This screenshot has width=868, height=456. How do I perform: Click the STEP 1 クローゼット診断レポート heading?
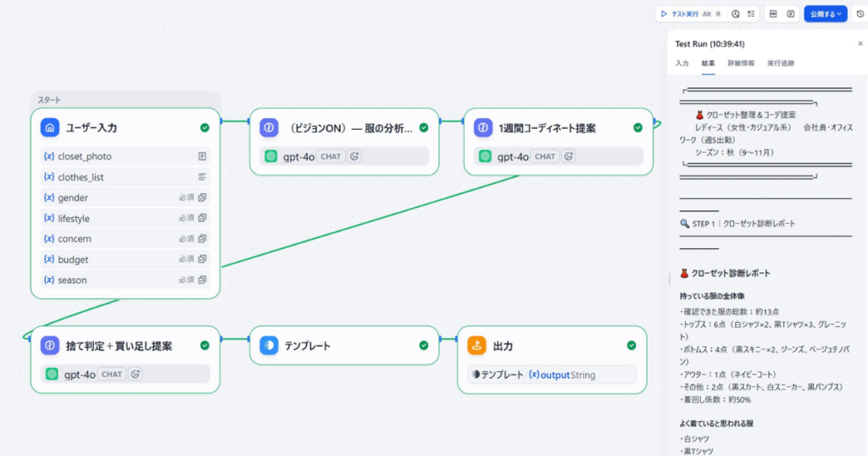click(x=738, y=224)
